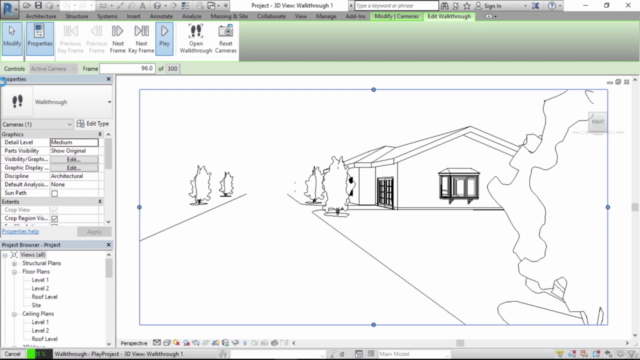Click the Subscription Center icon beside binoculars
The height and width of the screenshot is (360, 640).
(456, 6)
